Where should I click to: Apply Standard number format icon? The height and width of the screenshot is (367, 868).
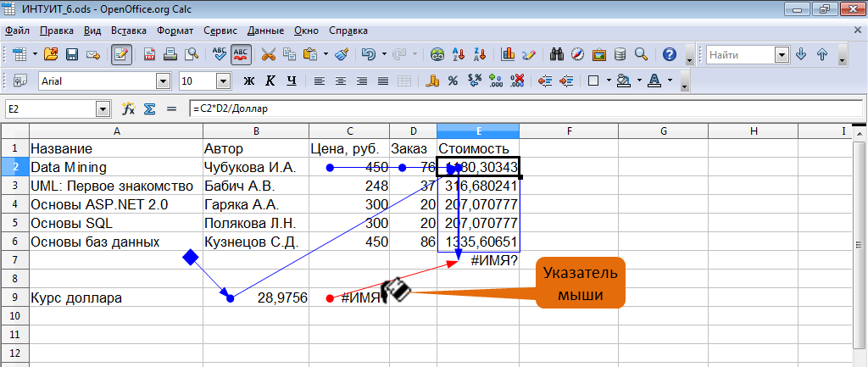click(475, 81)
